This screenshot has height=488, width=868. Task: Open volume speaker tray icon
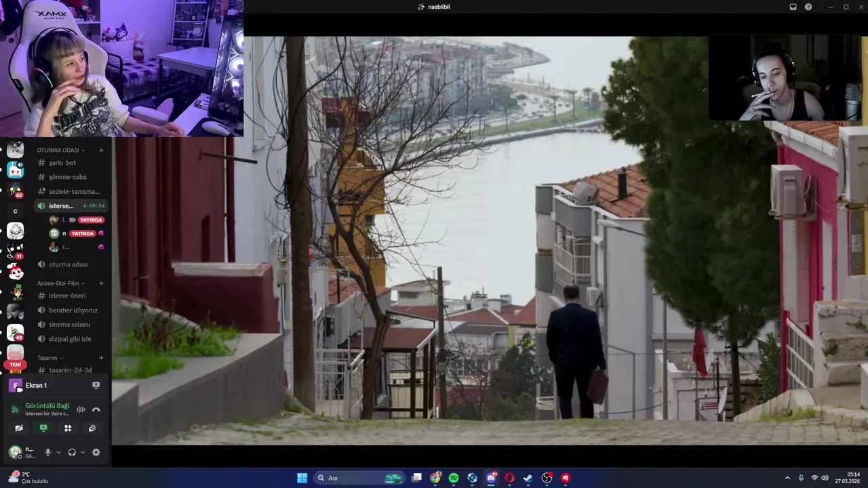tap(825, 478)
